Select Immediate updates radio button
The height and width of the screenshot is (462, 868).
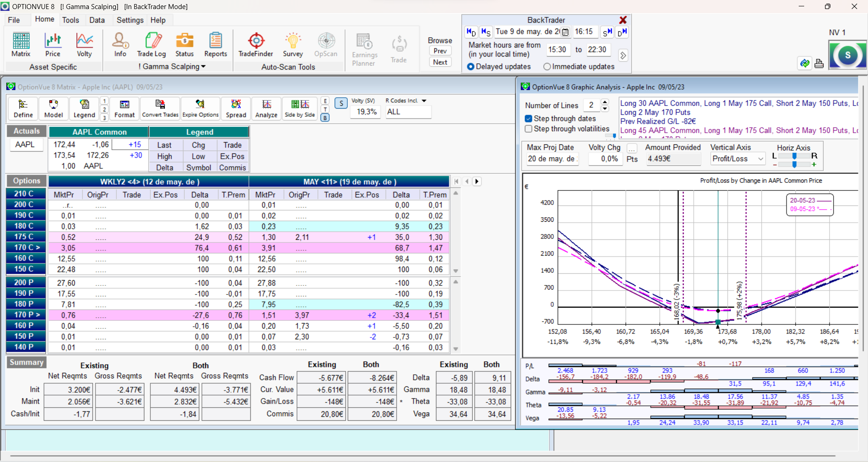tap(547, 67)
